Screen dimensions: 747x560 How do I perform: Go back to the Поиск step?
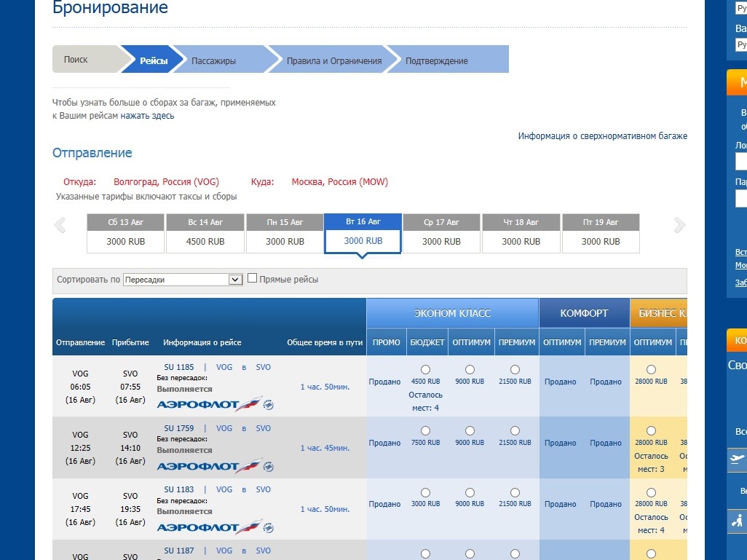click(76, 60)
